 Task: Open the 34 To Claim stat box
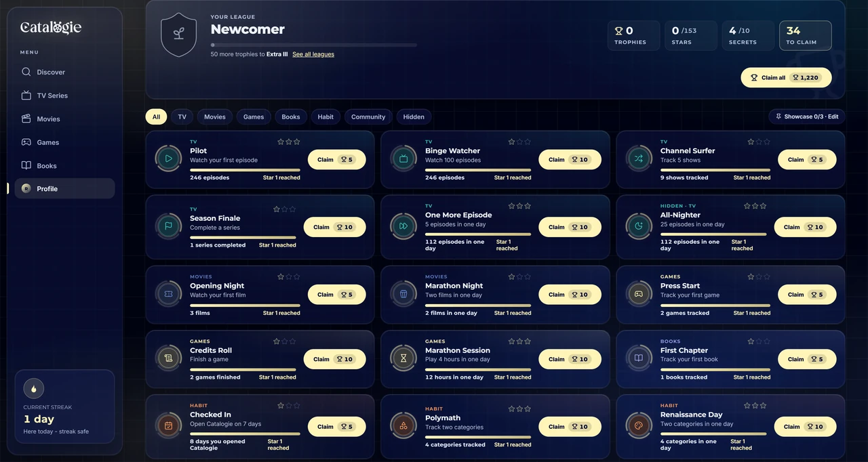[x=806, y=35]
